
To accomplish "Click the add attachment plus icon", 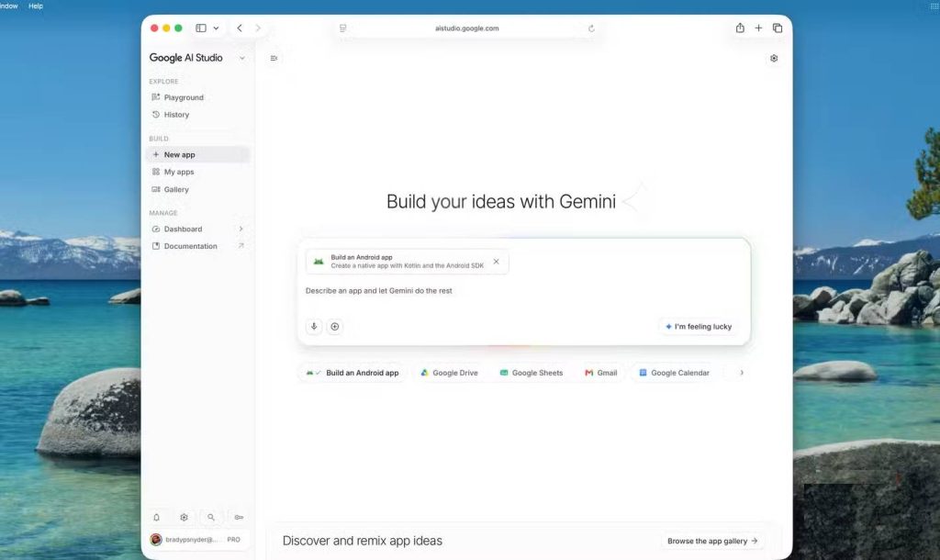I will (x=334, y=327).
